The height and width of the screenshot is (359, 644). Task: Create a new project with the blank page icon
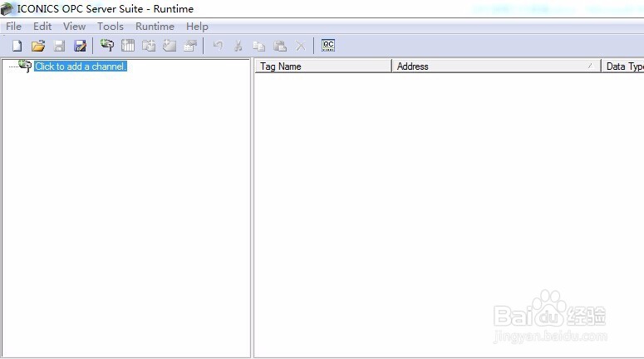(17, 46)
